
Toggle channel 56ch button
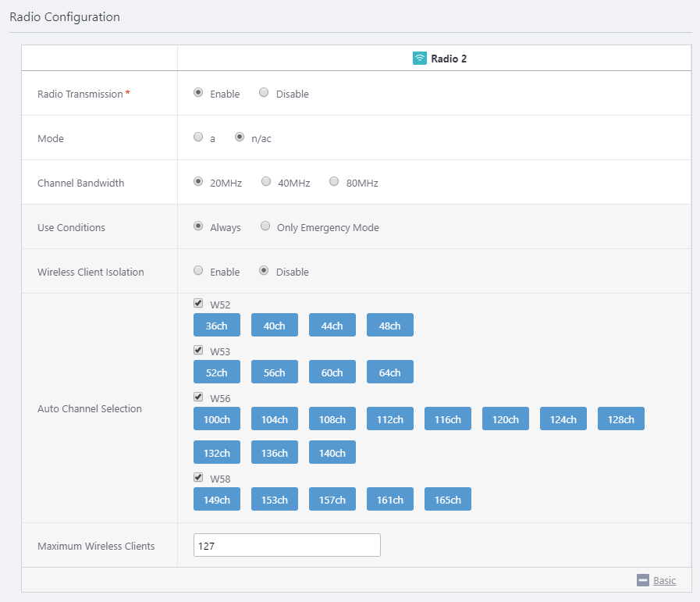[x=275, y=372]
